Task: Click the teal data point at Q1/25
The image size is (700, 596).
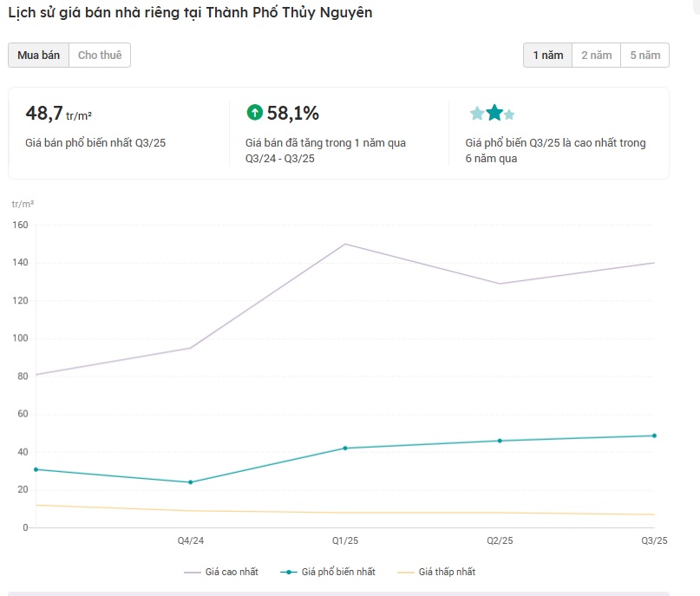Action: pyautogui.click(x=345, y=448)
